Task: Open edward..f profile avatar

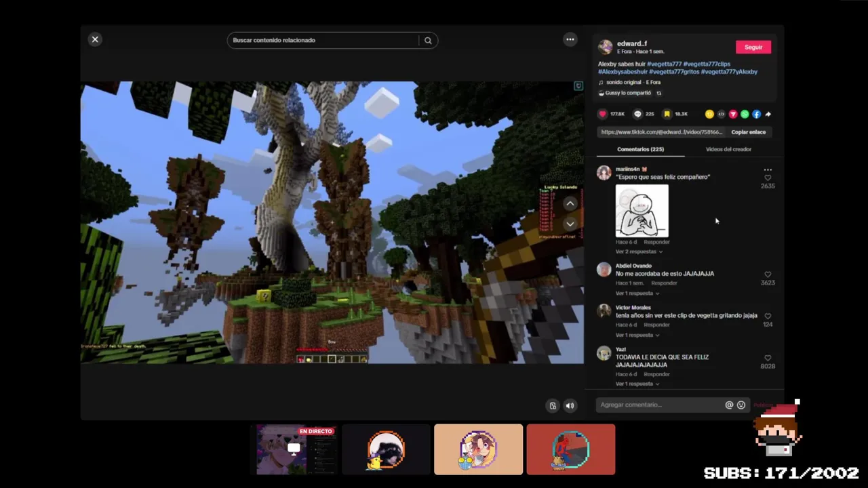Action: [x=606, y=47]
